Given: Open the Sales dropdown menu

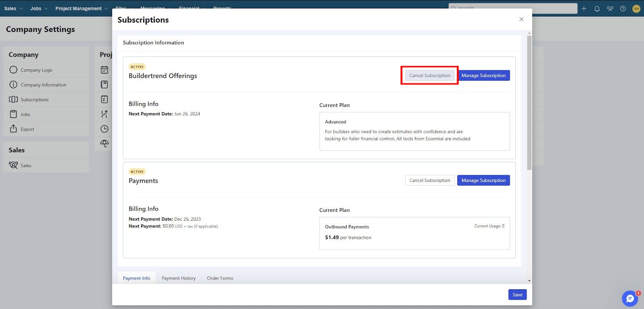Looking at the screenshot, I should (x=13, y=8).
